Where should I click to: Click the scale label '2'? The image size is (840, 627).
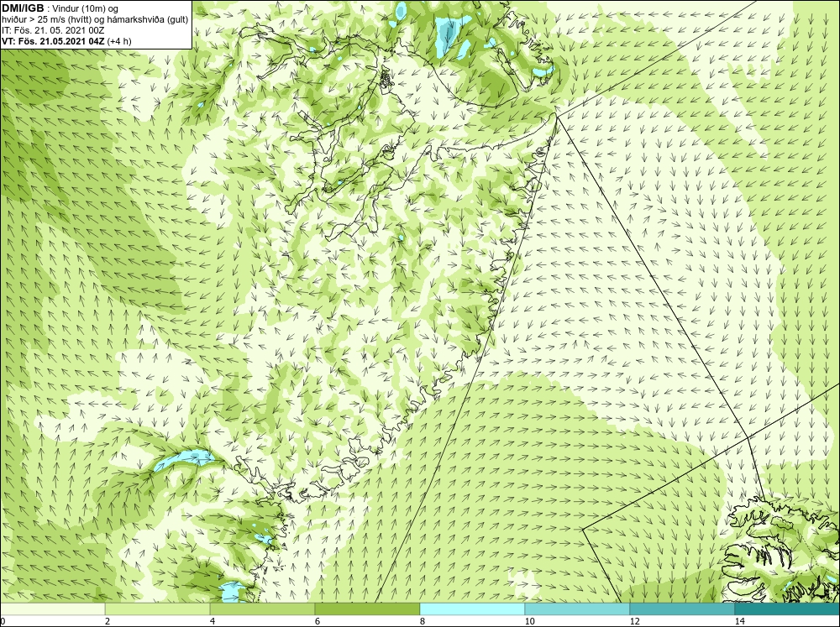(108, 621)
